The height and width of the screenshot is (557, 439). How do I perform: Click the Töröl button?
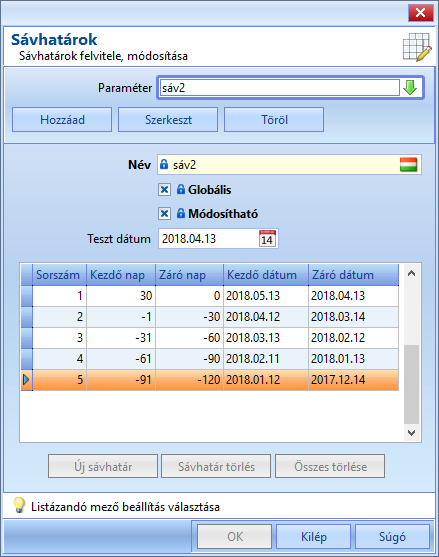(x=274, y=120)
